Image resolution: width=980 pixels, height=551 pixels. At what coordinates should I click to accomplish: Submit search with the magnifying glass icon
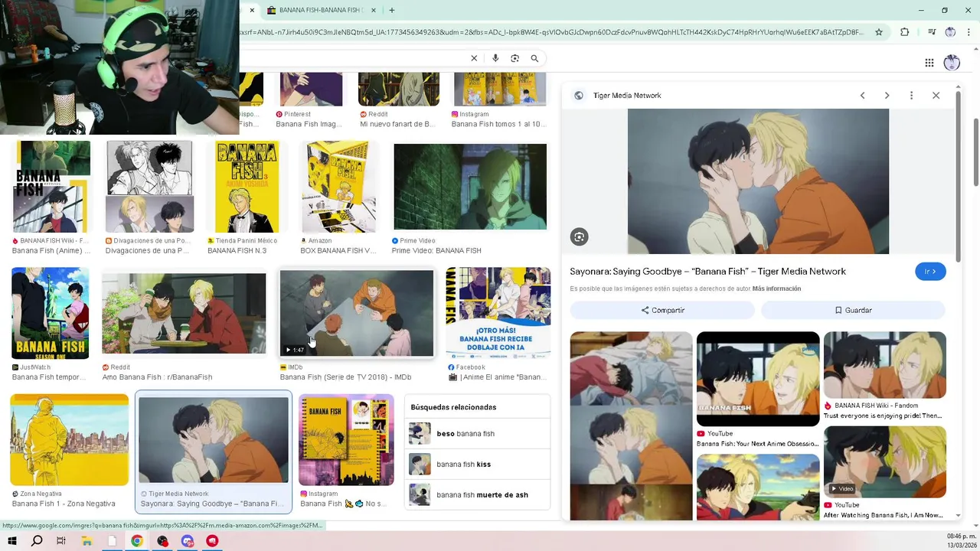[x=534, y=58]
